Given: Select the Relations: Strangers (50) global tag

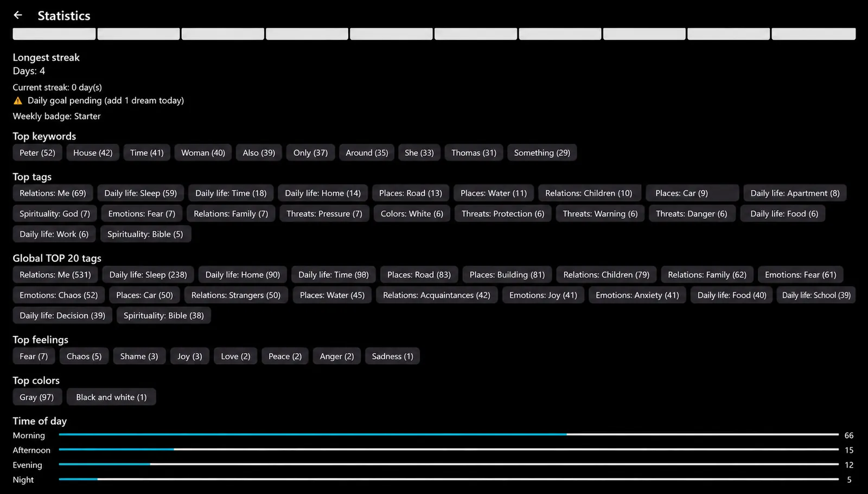Looking at the screenshot, I should click(236, 295).
